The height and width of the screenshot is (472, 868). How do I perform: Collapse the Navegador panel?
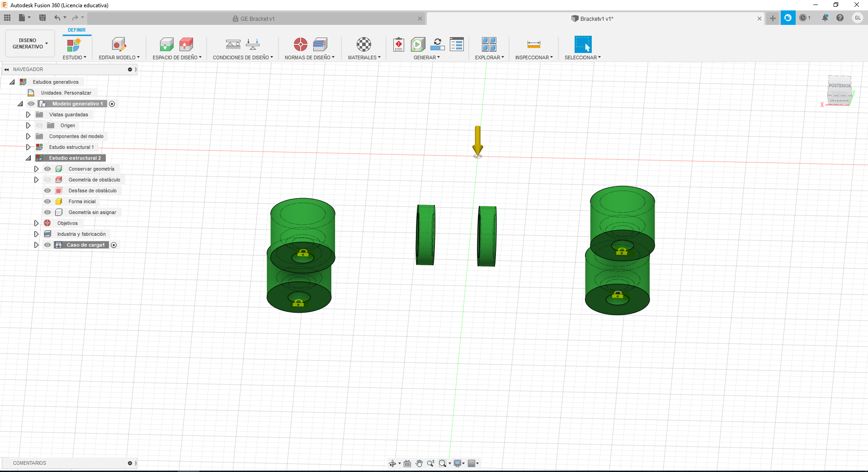(x=6, y=69)
